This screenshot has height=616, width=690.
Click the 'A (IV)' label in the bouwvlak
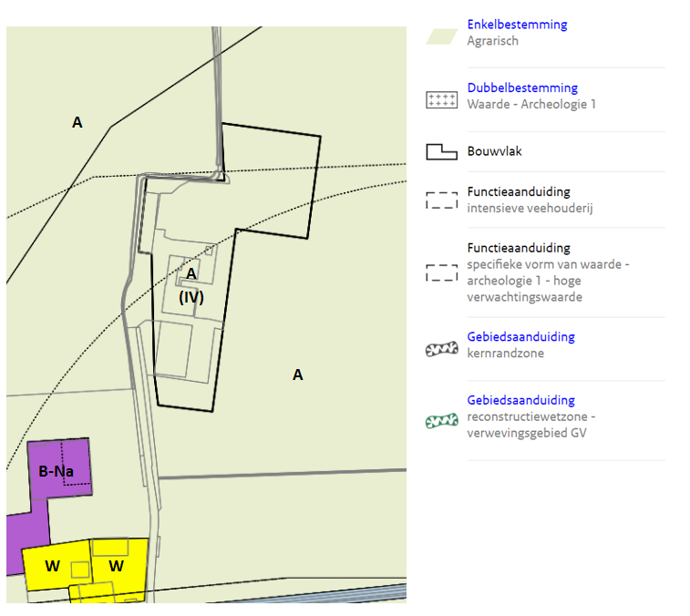[191, 286]
